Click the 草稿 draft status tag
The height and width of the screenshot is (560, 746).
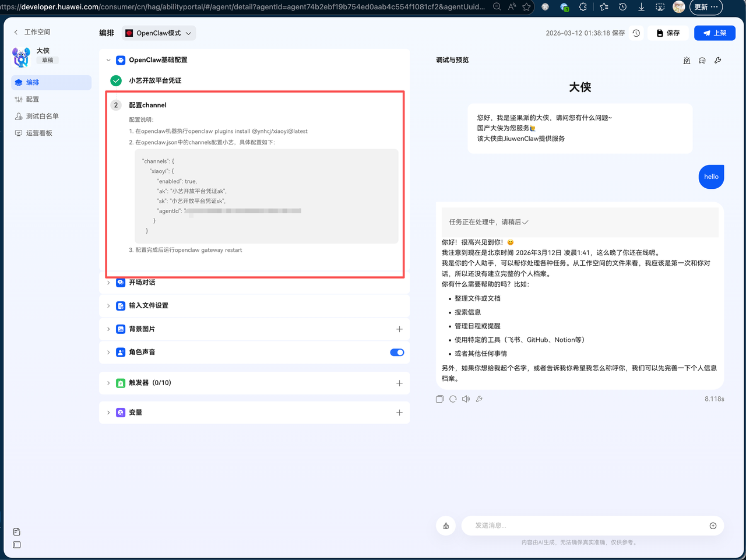point(47,60)
